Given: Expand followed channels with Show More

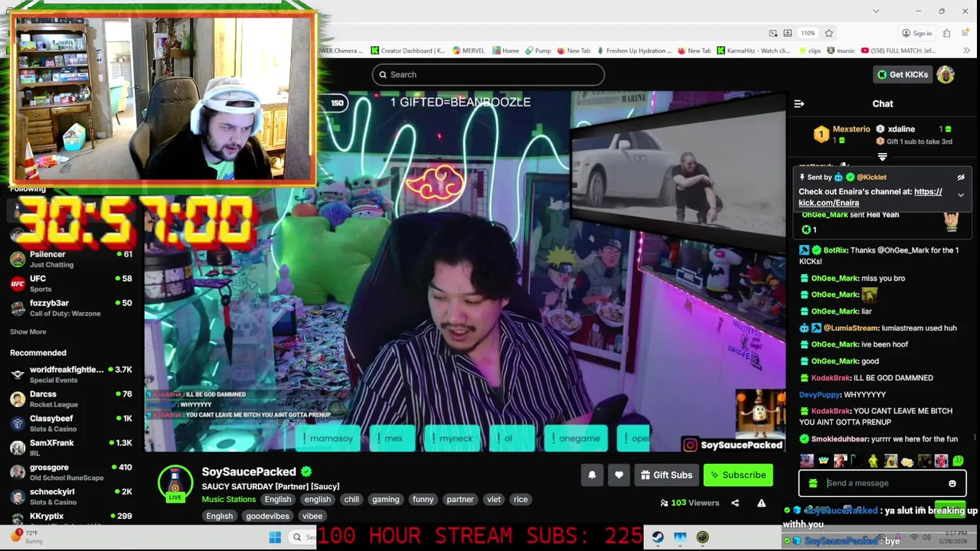Looking at the screenshot, I should 28,332.
